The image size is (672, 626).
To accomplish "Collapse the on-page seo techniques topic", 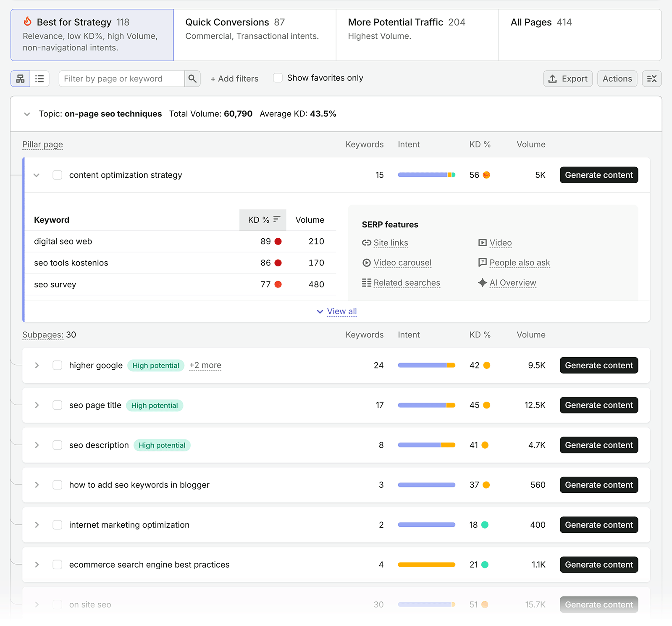I will [x=27, y=114].
